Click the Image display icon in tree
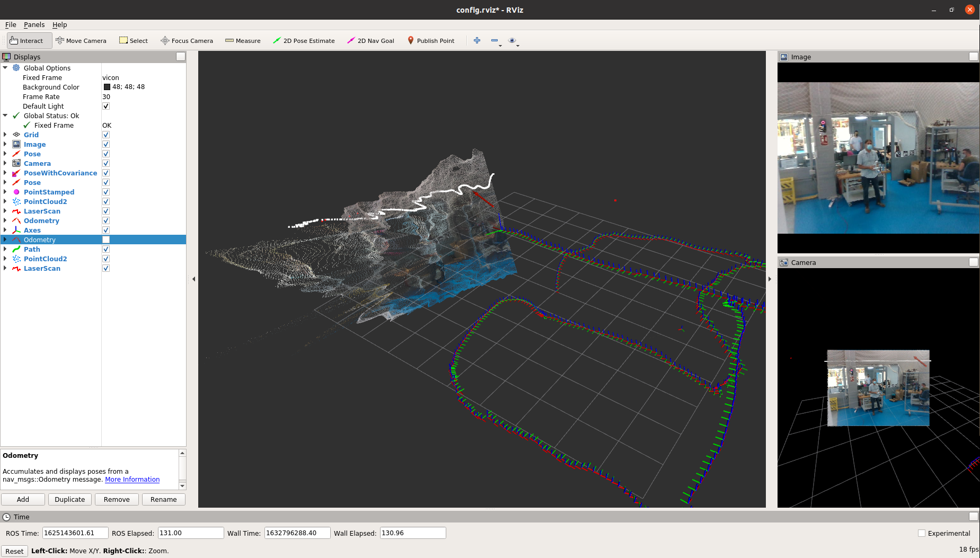The width and height of the screenshot is (980, 558). click(16, 144)
